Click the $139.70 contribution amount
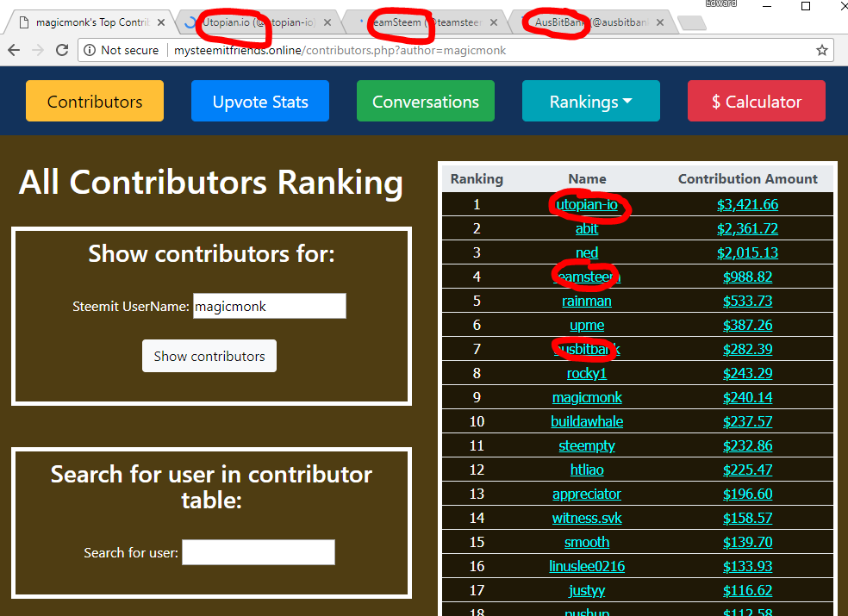 [x=747, y=542]
